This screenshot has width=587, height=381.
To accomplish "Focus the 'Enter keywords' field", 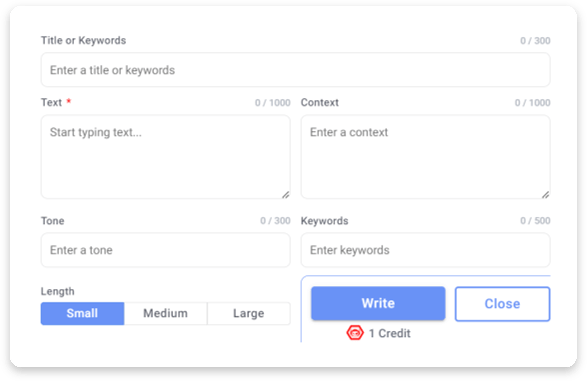I will pyautogui.click(x=426, y=250).
